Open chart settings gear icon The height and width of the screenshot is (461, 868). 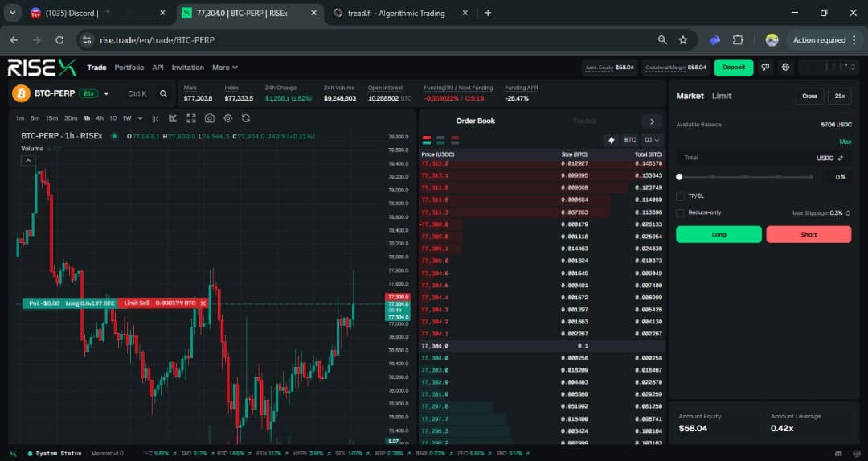(x=227, y=118)
